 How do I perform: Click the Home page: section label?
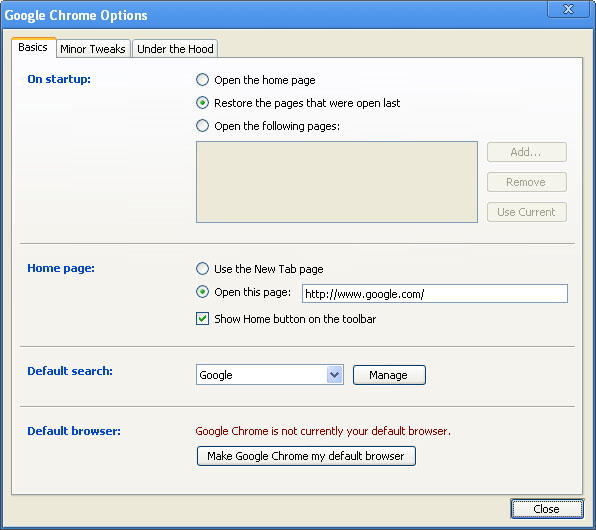coord(61,268)
